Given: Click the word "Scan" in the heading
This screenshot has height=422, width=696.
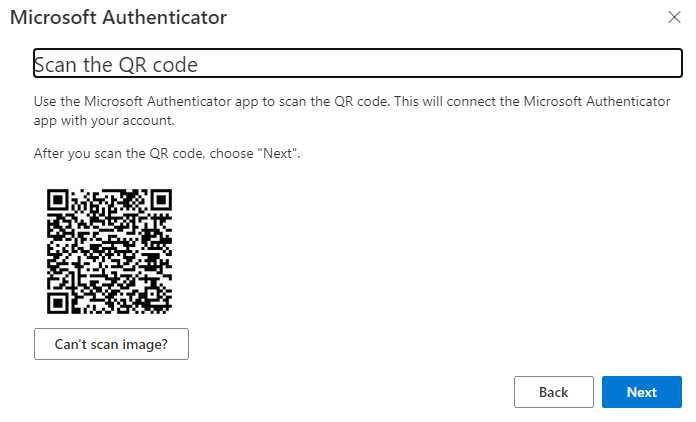Looking at the screenshot, I should (x=54, y=65).
